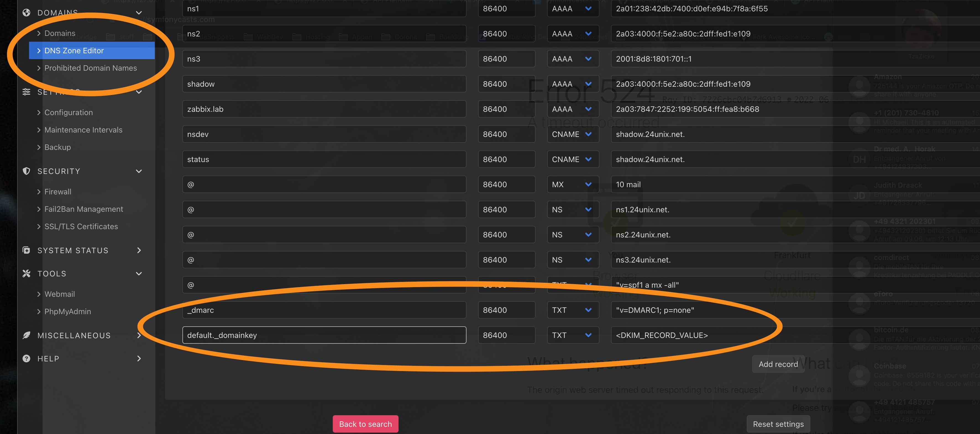980x434 pixels.
Task: Click the System Status icon
Action: [x=26, y=250]
